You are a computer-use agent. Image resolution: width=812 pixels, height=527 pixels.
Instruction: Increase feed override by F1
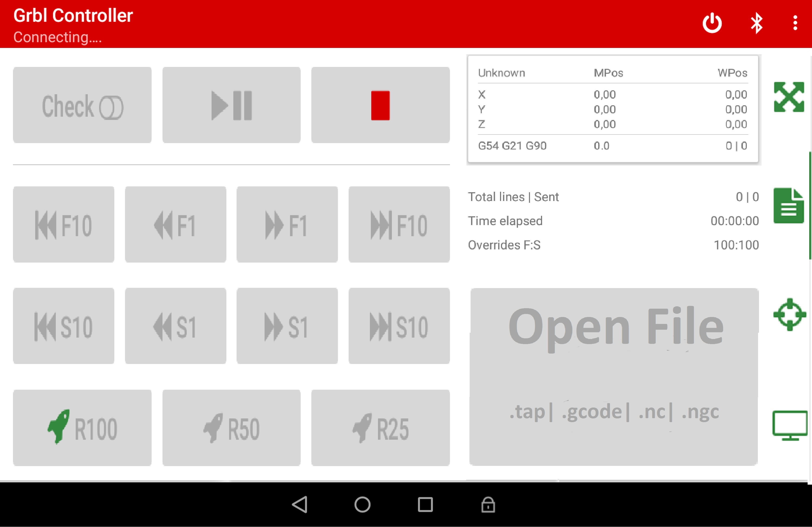click(x=287, y=225)
